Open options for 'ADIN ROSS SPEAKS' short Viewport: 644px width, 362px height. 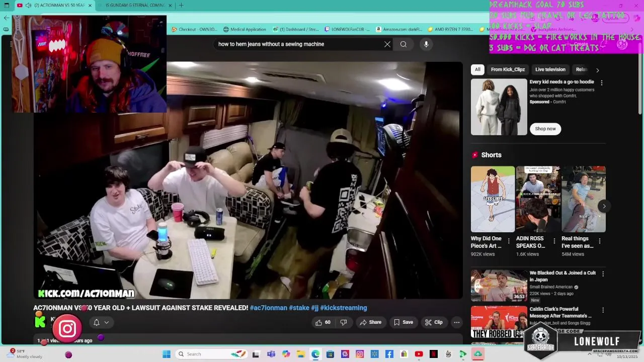coord(554,241)
